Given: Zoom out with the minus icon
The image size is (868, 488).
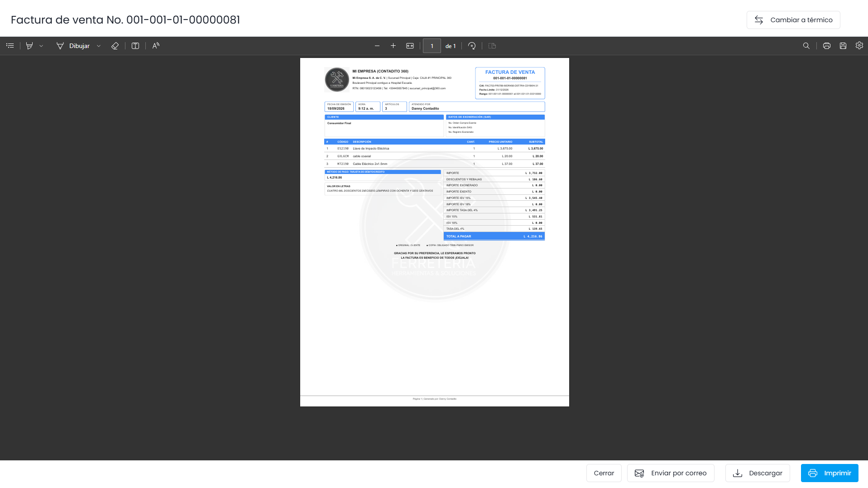Looking at the screenshot, I should pos(377,46).
